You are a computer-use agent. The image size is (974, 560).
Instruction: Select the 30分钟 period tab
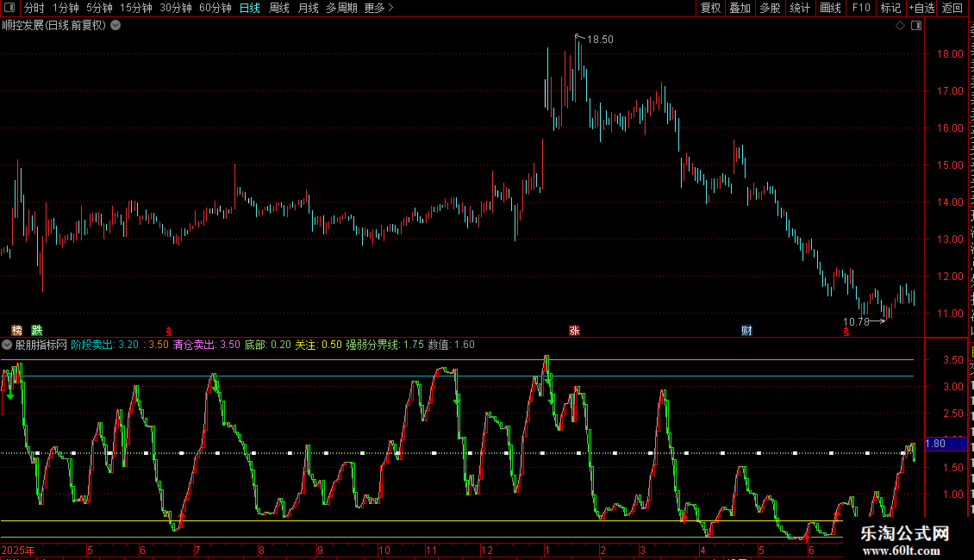point(176,8)
